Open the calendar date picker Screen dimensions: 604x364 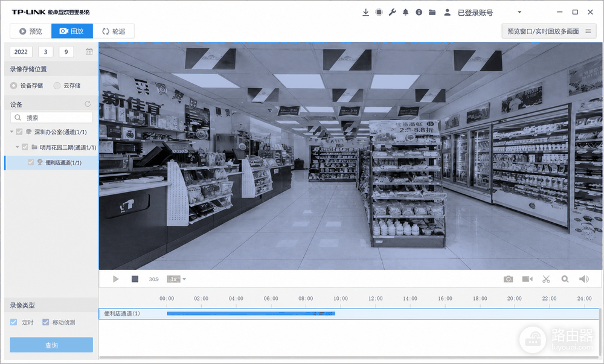point(89,51)
